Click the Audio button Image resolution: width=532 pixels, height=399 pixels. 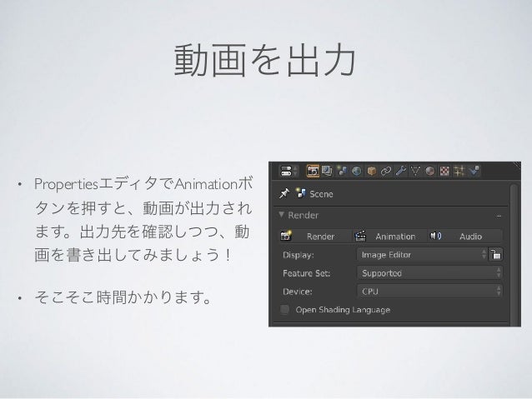(x=464, y=237)
